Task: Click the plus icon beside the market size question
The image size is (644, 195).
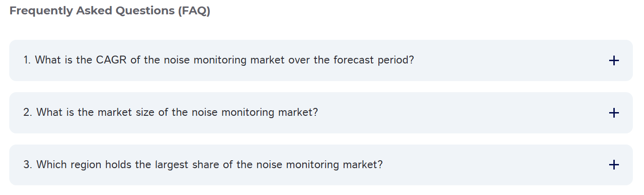Action: (x=613, y=113)
